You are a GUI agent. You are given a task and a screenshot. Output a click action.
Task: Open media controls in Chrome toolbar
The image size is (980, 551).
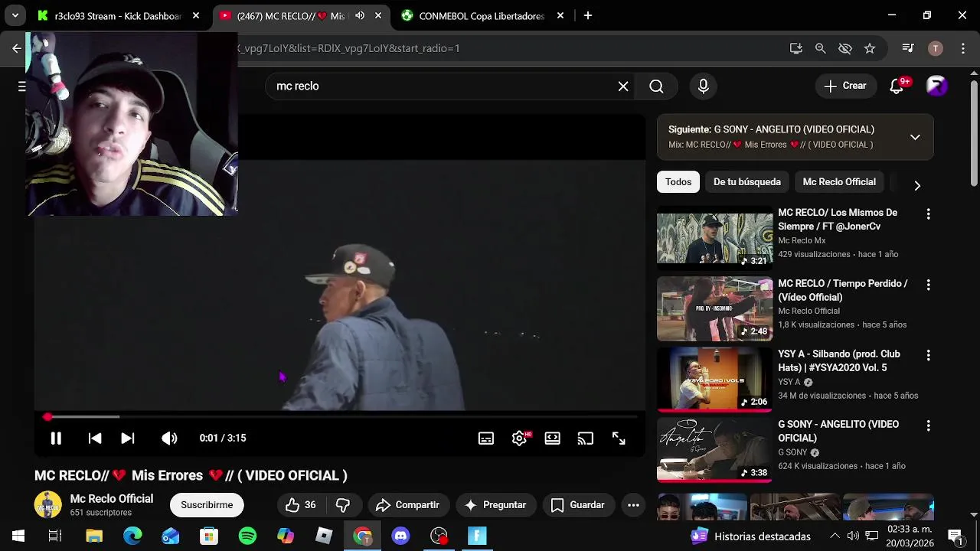(x=908, y=48)
